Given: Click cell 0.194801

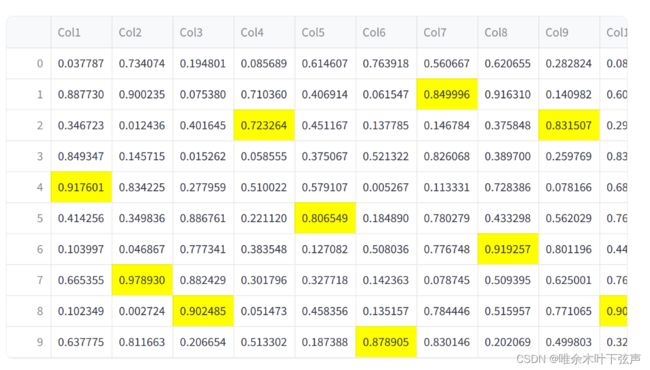Looking at the screenshot, I should 203,63.
